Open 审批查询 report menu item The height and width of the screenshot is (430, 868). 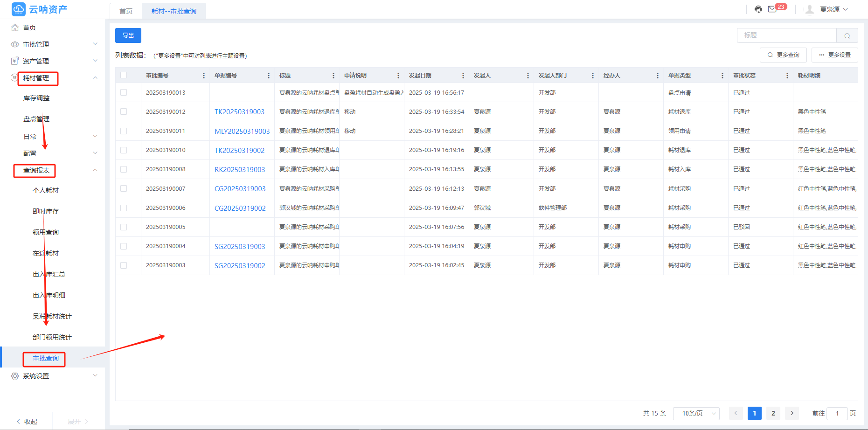[x=46, y=358]
